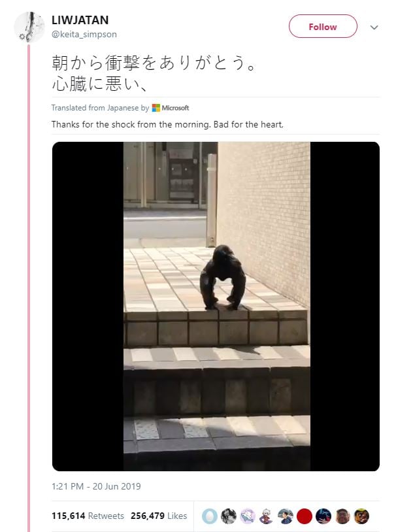Image resolution: width=396 pixels, height=532 pixels.
Task: Play the gorilla video
Action: tap(216, 306)
